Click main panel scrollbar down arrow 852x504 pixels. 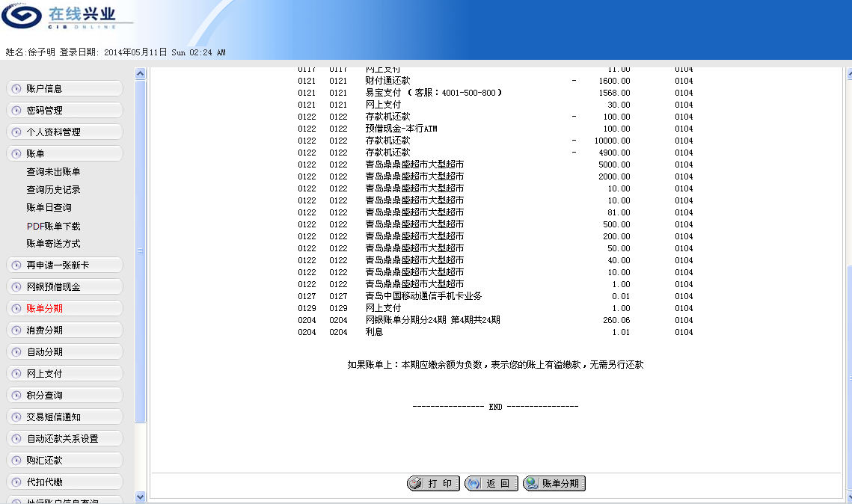coord(849,497)
